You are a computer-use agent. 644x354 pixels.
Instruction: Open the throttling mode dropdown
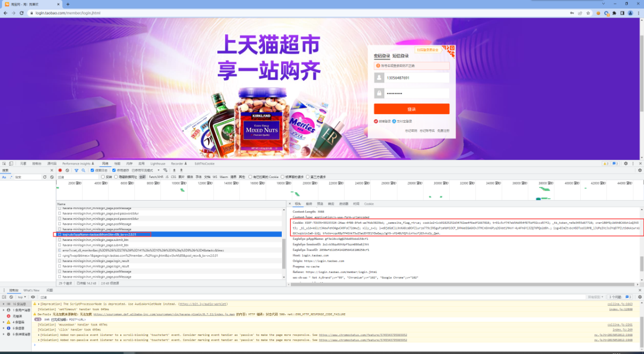pos(147,171)
